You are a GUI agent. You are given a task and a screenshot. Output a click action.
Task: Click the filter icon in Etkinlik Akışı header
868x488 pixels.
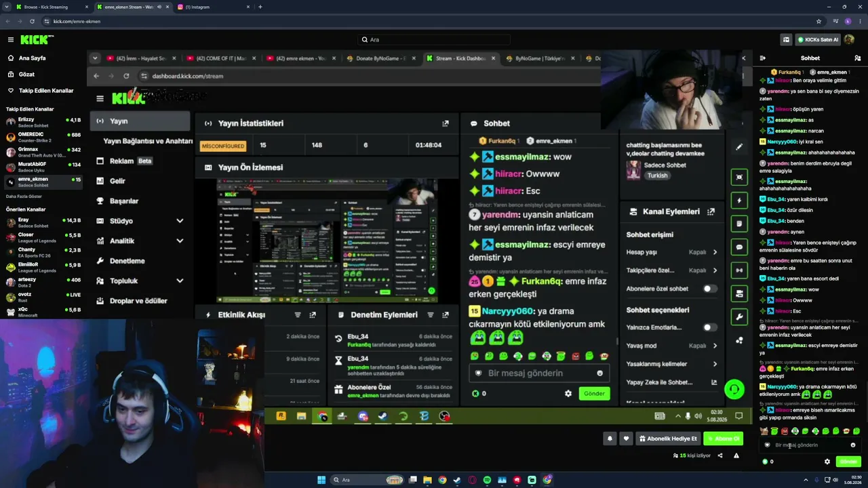297,314
